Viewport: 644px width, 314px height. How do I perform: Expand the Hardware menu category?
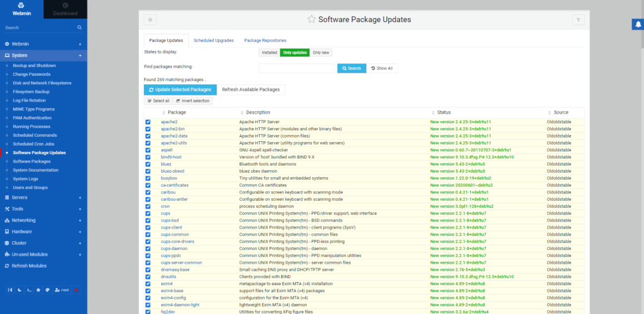(43, 232)
